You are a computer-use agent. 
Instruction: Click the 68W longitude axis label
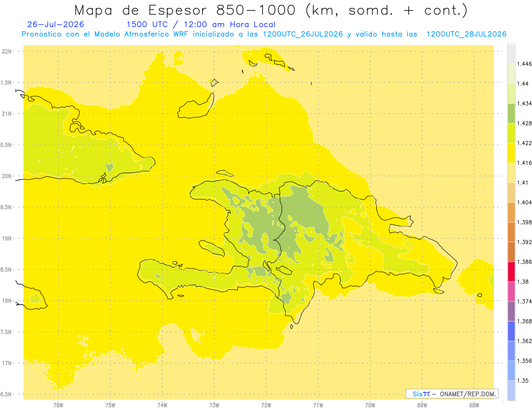tap(474, 405)
